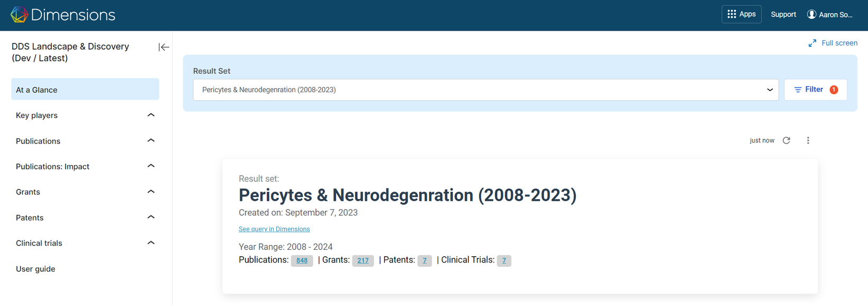Click the user profile avatar icon
Viewport: 868px width, 305px height.
[811, 14]
